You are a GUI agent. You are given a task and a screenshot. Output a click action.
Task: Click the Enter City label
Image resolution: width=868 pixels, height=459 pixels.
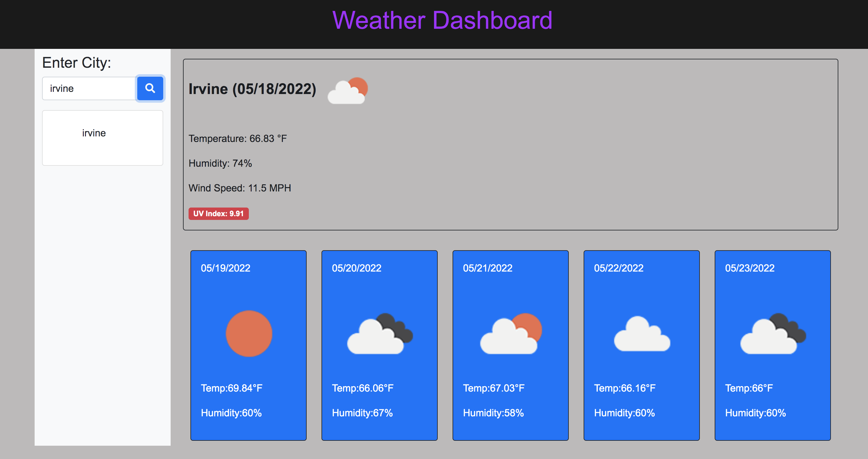coord(76,63)
